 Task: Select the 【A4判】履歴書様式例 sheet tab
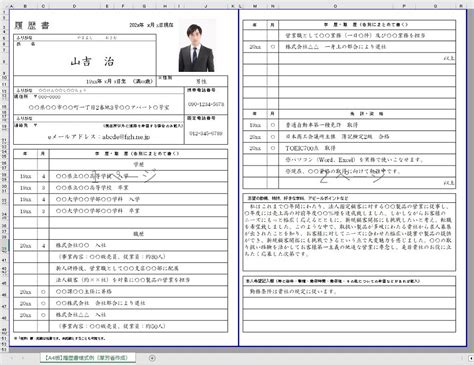(x=88, y=358)
